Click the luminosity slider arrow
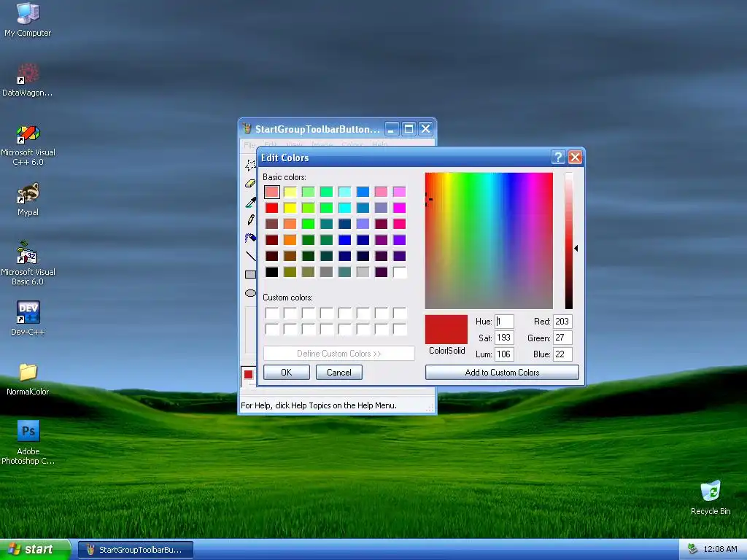747x560 pixels. [576, 248]
